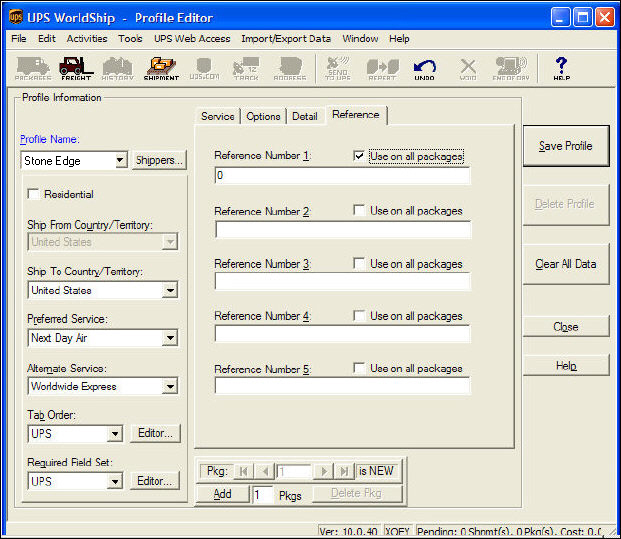The width and height of the screenshot is (621, 539).
Task: Click the Delete Profile button
Action: pyautogui.click(x=566, y=204)
